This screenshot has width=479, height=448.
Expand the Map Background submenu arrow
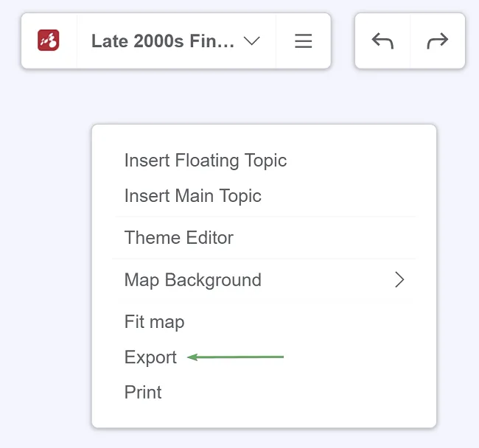click(x=399, y=279)
